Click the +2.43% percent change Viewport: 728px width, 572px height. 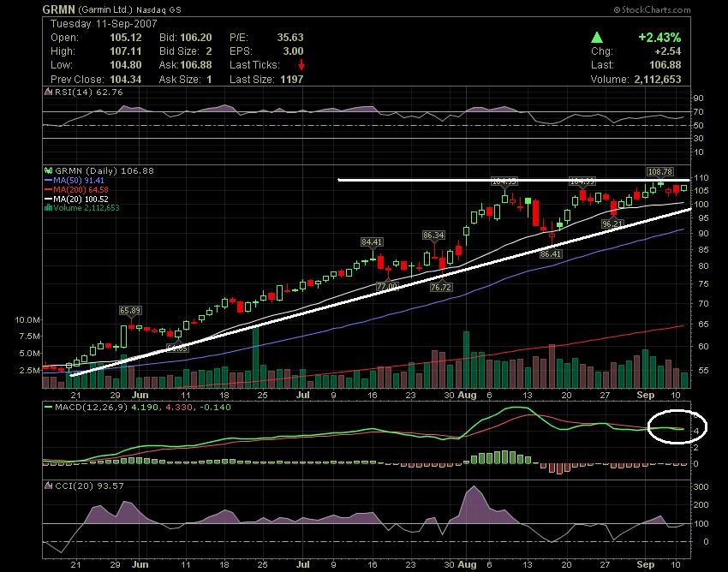tap(659, 38)
